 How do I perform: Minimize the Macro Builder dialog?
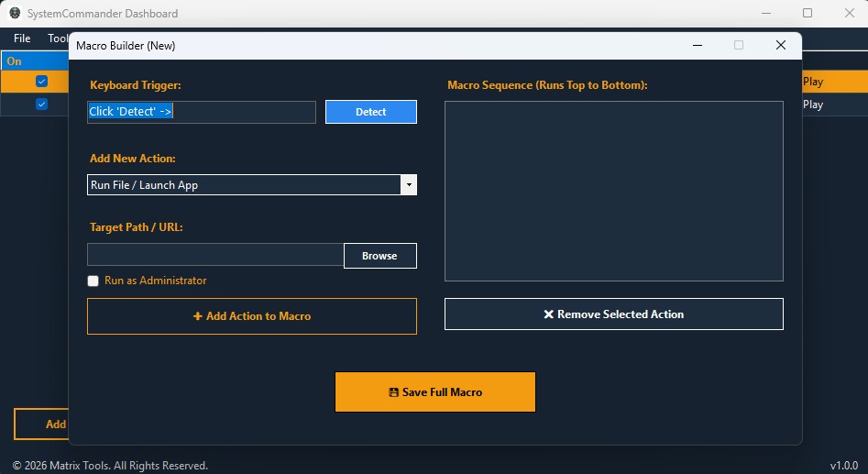click(698, 46)
